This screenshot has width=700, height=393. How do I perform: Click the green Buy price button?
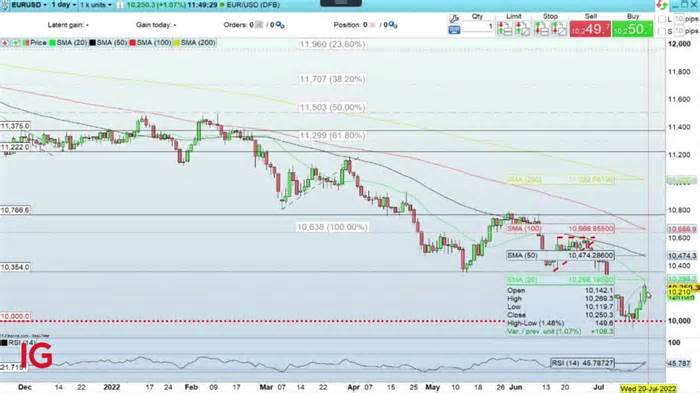(x=632, y=29)
